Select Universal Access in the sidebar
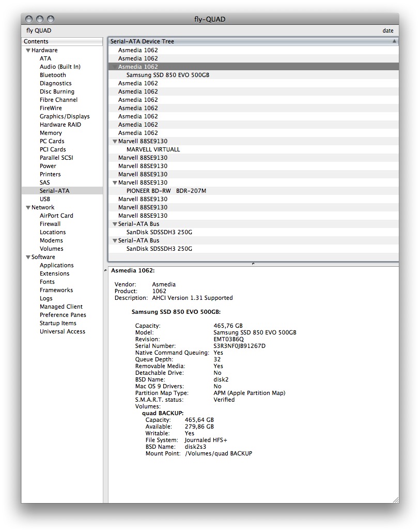Image resolution: width=420 pixels, height=532 pixels. pos(63,331)
